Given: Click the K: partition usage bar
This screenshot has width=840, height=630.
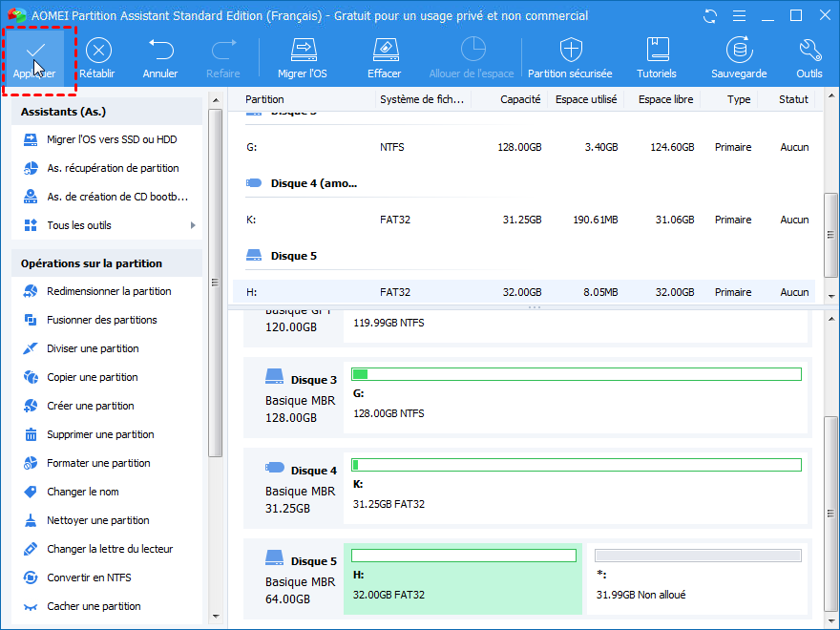Looking at the screenshot, I should [x=576, y=465].
